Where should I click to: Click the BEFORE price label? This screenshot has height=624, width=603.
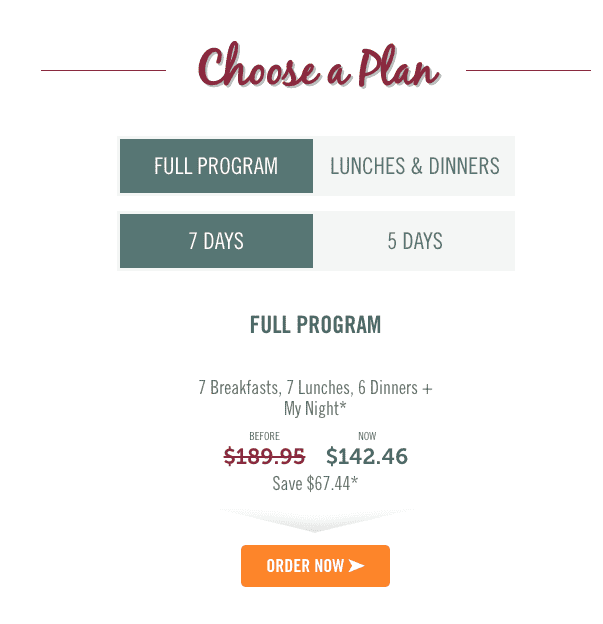tap(264, 436)
